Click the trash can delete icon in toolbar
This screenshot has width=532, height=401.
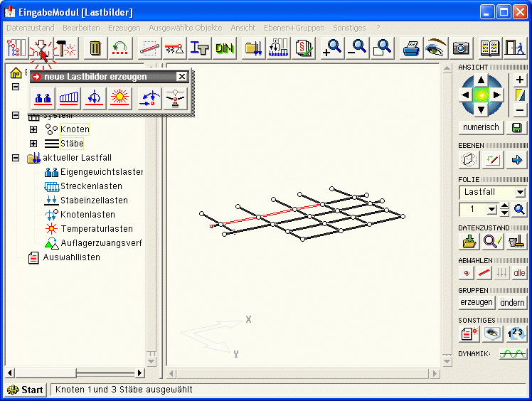point(95,48)
